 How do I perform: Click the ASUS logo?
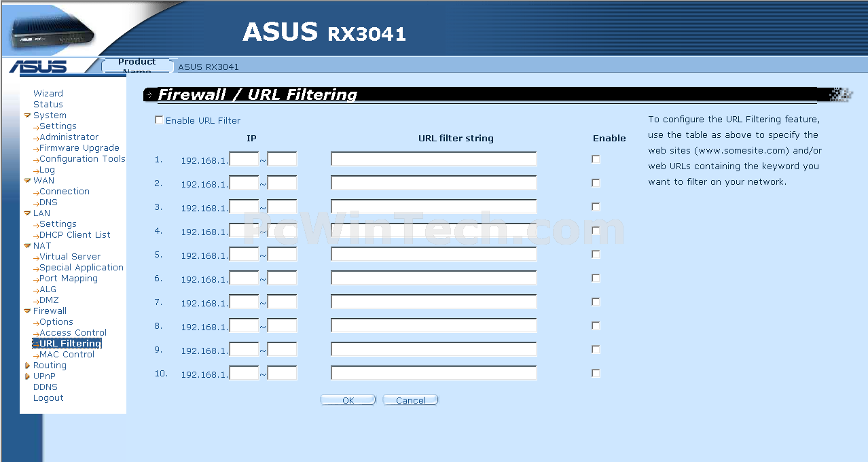pos(38,67)
